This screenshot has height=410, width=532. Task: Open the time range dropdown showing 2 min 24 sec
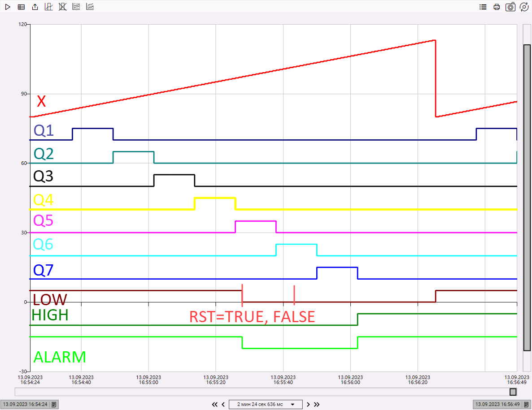(265, 404)
